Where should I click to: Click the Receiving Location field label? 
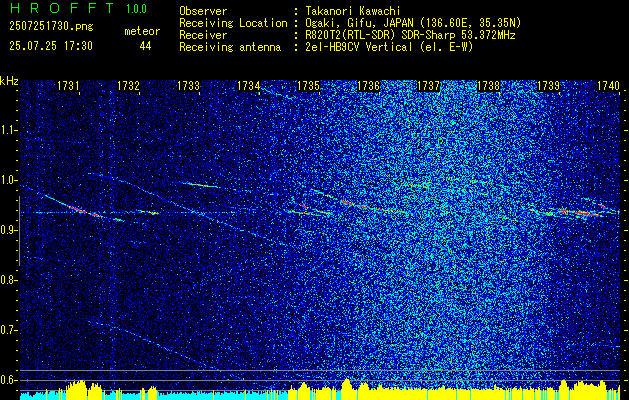pyautogui.click(x=233, y=23)
